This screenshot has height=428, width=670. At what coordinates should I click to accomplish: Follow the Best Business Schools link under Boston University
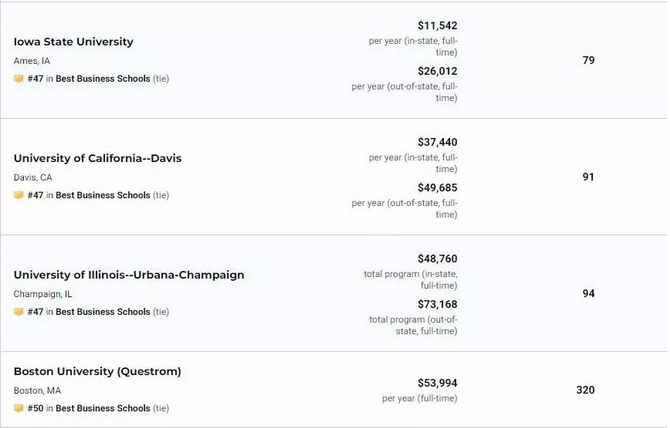[x=103, y=408]
